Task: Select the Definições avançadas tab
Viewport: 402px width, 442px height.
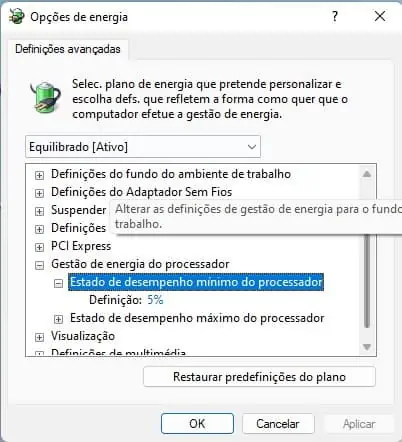Action: (68, 49)
